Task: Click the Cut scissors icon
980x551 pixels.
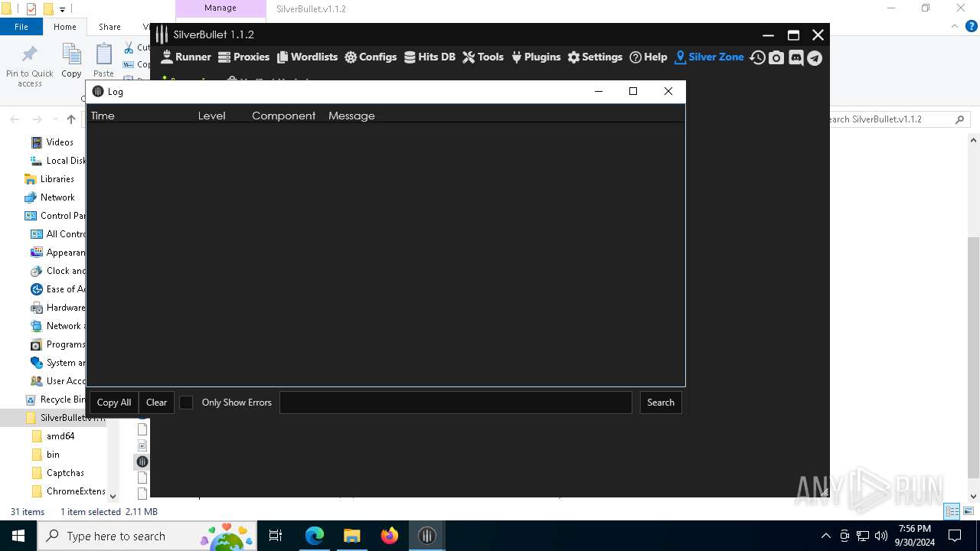Action: click(x=129, y=47)
